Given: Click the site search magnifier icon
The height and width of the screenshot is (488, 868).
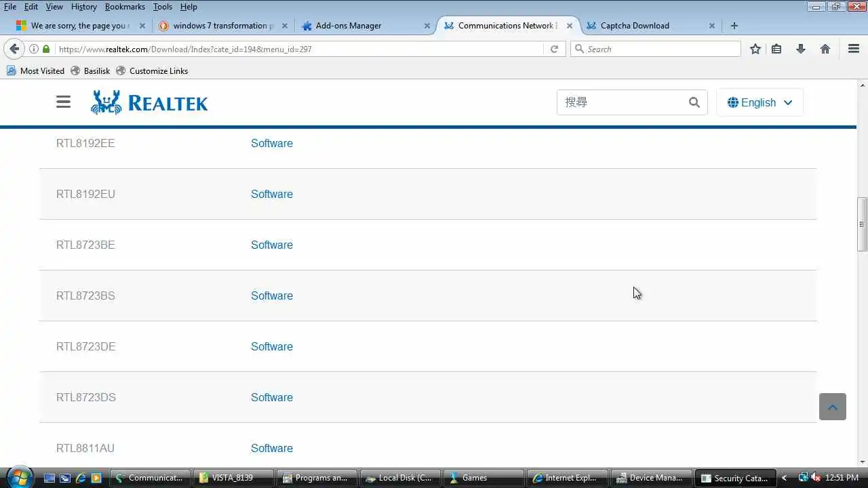Looking at the screenshot, I should pos(694,102).
